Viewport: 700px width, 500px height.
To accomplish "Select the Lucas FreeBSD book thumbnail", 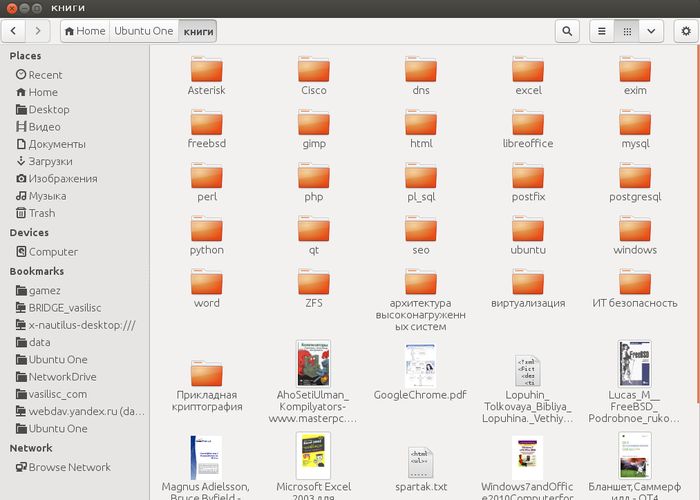I will 635,363.
